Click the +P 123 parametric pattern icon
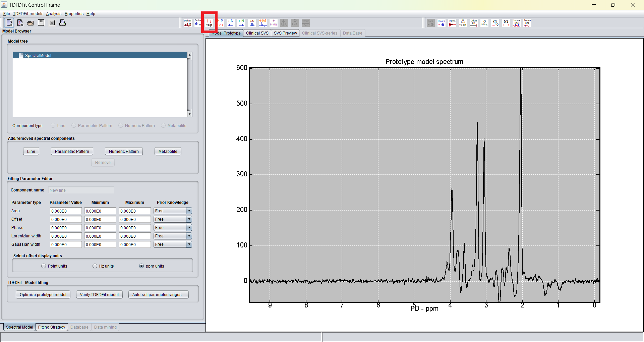Image resolution: width=644 pixels, height=342 pixels. coord(220,23)
